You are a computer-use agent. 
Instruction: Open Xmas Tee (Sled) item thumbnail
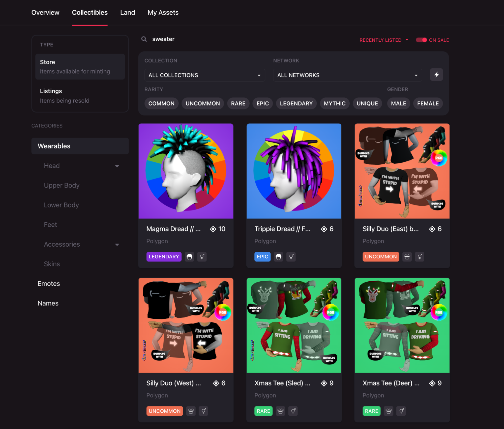(x=294, y=326)
